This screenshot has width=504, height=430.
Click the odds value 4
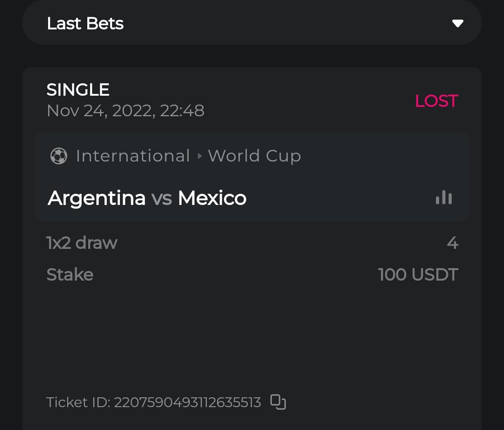coord(452,243)
